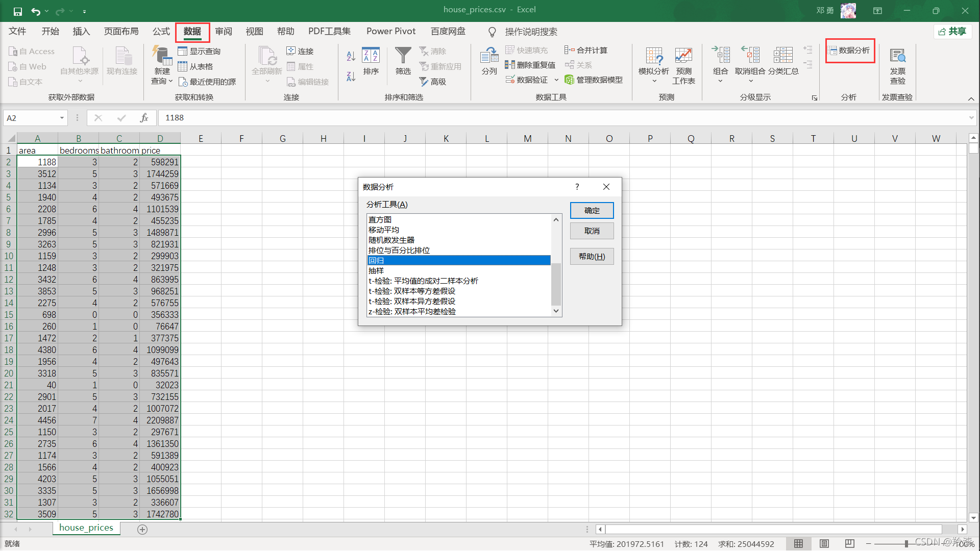The width and height of the screenshot is (980, 551).
Task: Click the 帮助(H) button in dialog
Action: [592, 256]
